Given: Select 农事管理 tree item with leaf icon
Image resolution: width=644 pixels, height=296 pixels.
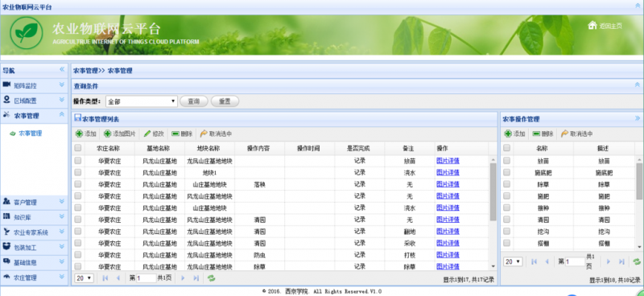Looking at the screenshot, I should (26, 134).
